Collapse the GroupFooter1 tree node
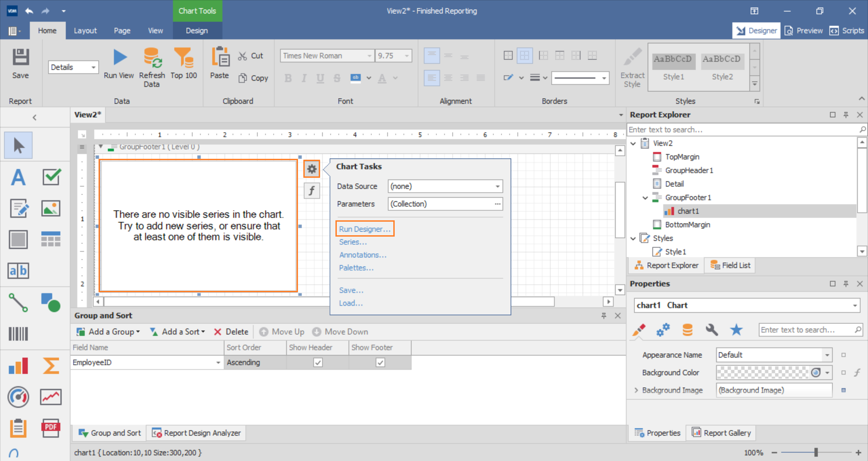 point(645,198)
